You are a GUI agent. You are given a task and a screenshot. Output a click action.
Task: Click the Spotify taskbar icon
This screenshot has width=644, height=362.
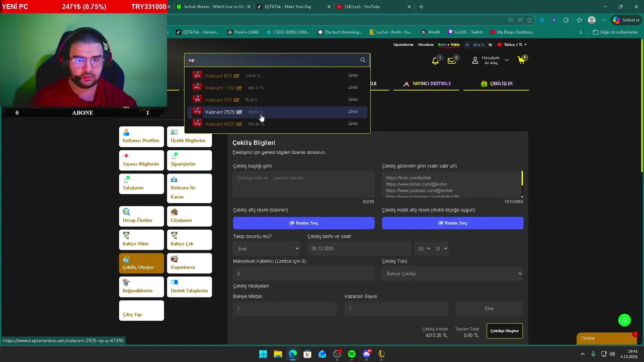(x=352, y=354)
